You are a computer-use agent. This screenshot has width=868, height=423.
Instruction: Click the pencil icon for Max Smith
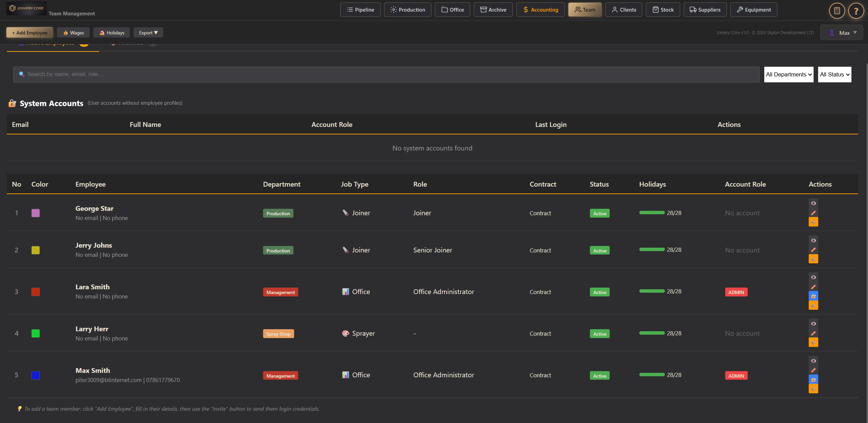pos(813,370)
